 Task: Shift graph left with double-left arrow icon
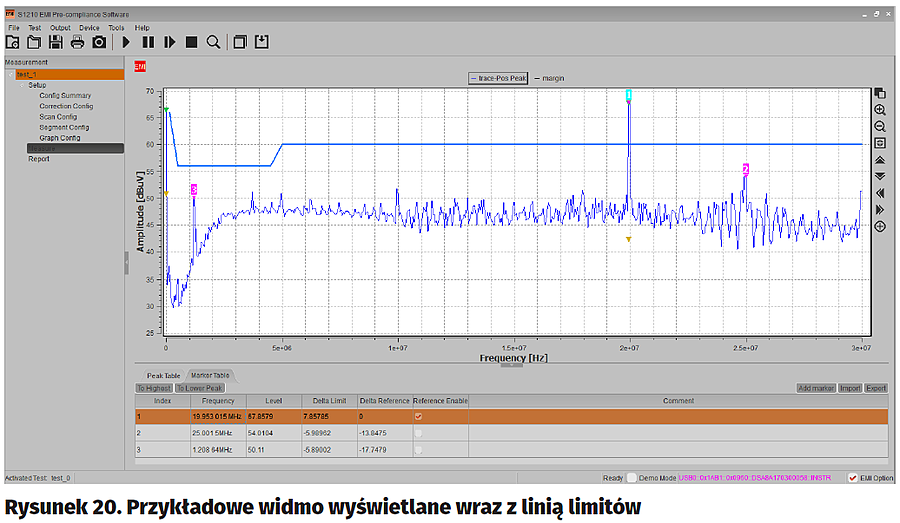click(x=880, y=193)
